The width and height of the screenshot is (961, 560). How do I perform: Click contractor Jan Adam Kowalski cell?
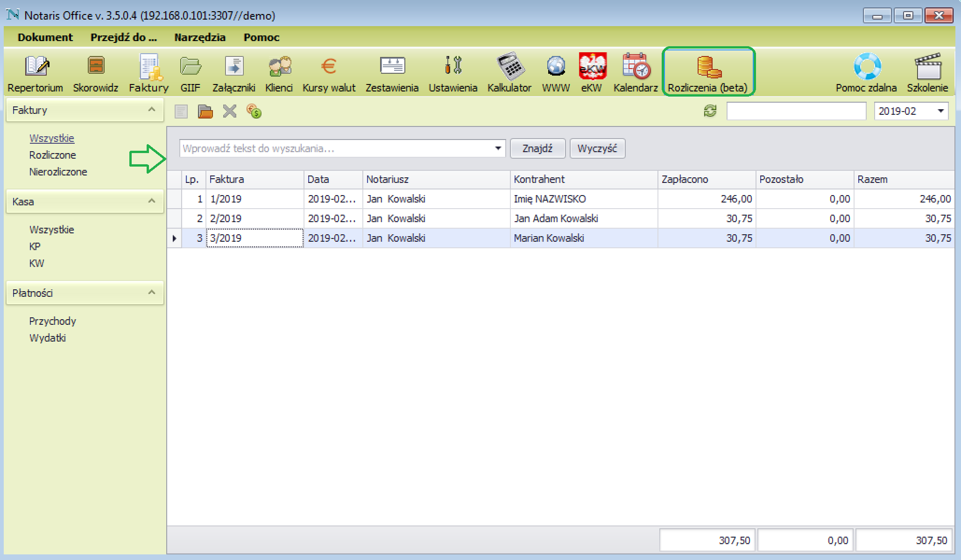point(584,218)
